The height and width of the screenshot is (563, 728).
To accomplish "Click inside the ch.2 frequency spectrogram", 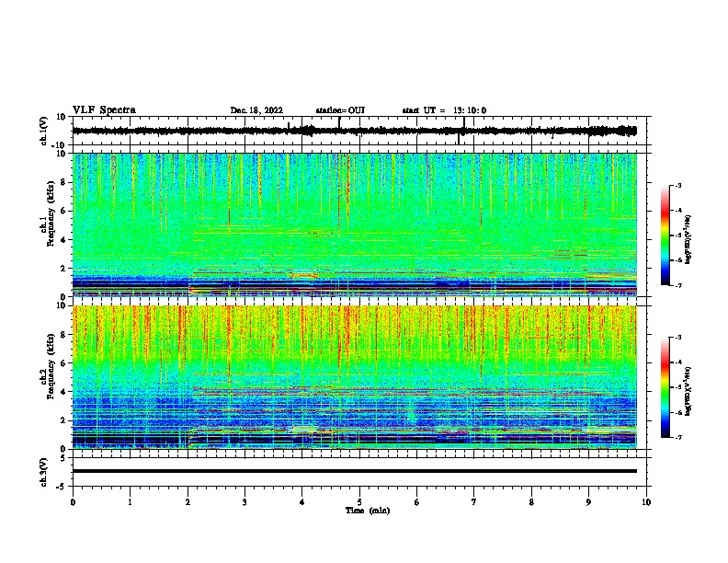I will (x=355, y=377).
